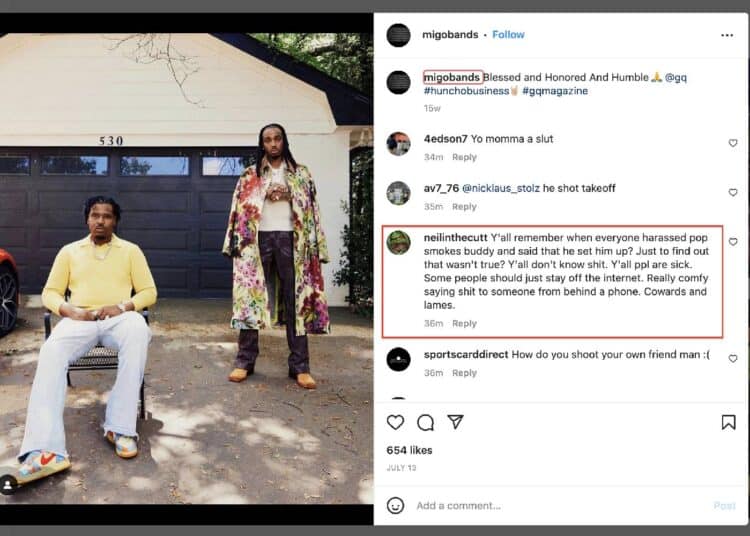Screen dimensions: 750x536
Task: Open the three-dot more options menu
Action: tap(727, 35)
